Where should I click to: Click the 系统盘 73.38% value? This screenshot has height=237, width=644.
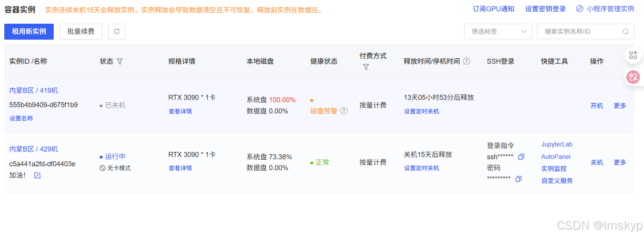(x=269, y=157)
